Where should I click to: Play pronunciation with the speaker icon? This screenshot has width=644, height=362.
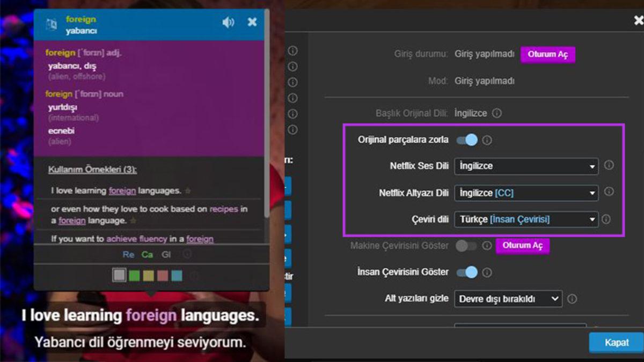click(228, 22)
